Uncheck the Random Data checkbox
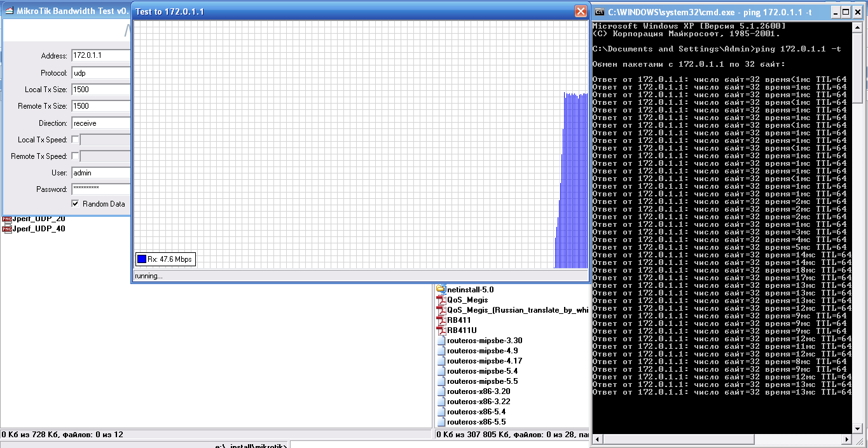Viewport: 868px width, 448px height. (75, 204)
